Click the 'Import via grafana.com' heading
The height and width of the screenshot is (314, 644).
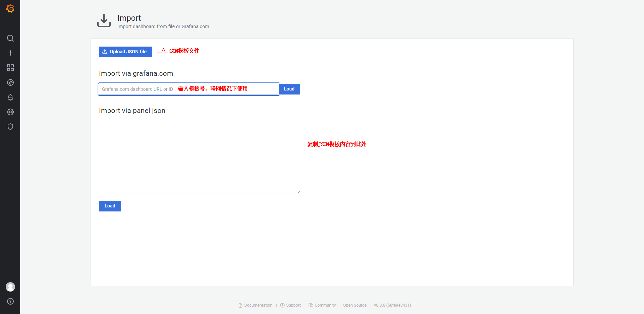pos(136,73)
